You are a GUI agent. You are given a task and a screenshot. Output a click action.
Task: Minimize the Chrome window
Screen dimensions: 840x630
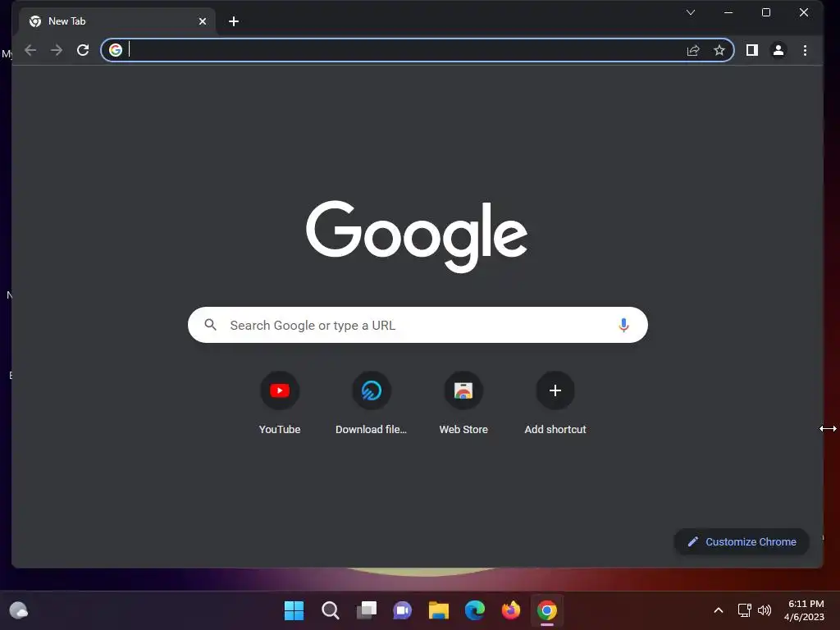pyautogui.click(x=728, y=12)
